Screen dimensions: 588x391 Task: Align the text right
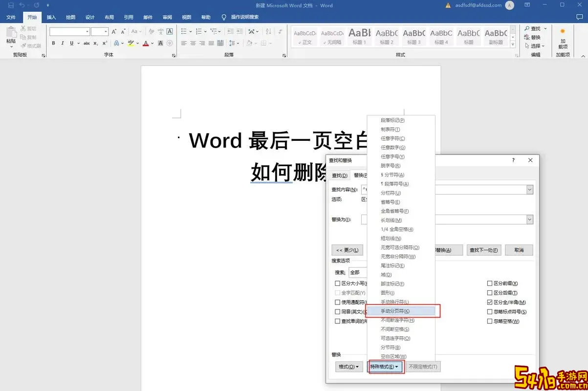tap(202, 43)
